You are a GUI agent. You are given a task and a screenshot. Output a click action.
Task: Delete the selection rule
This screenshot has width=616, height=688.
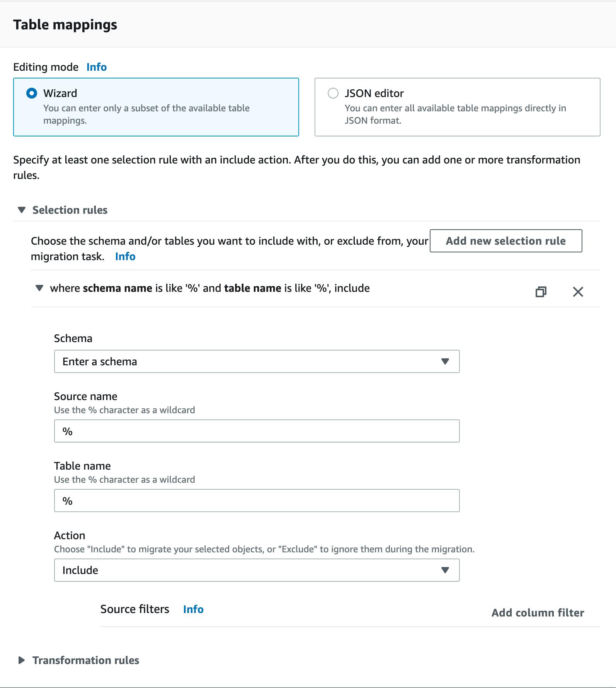578,292
